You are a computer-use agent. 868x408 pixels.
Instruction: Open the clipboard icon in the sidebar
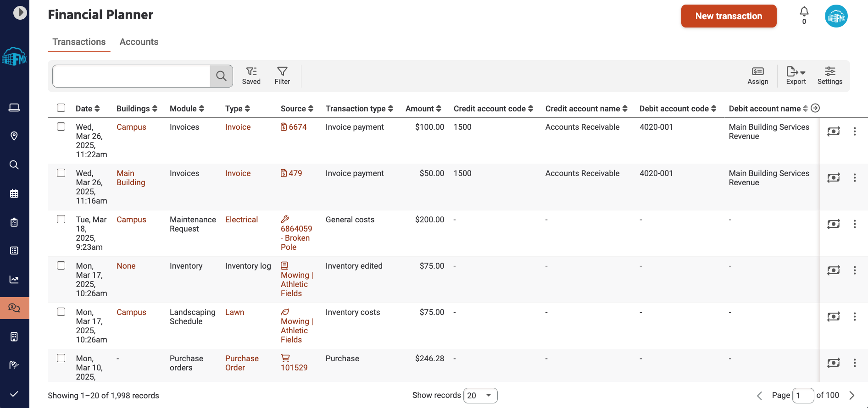coord(14,222)
